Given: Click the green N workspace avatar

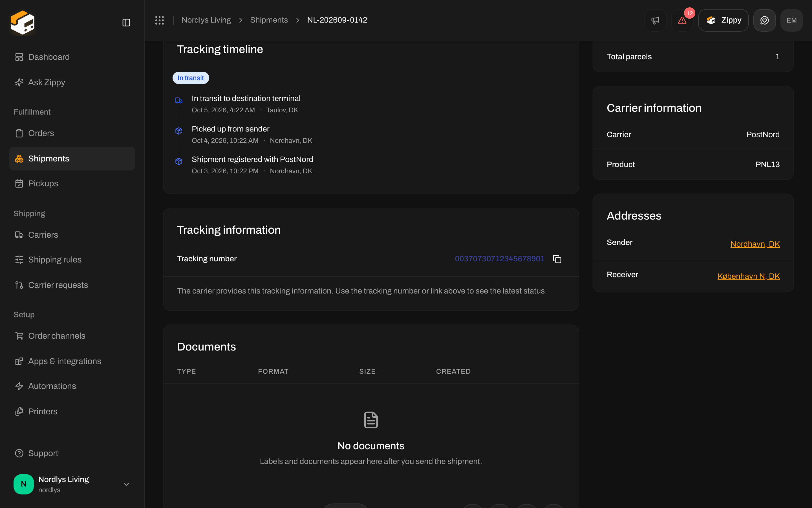Looking at the screenshot, I should click(23, 484).
